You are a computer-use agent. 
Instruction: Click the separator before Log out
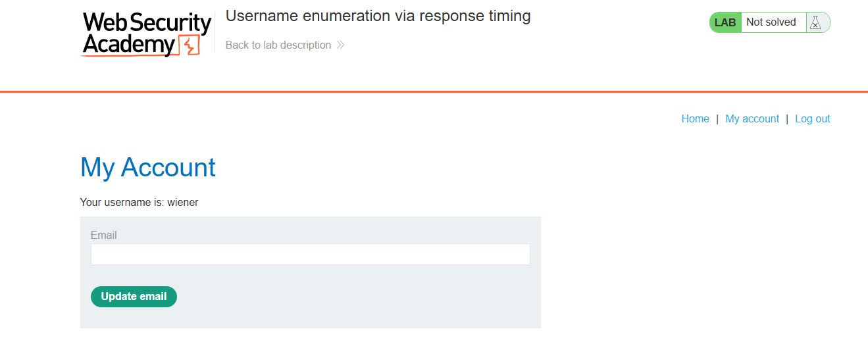point(787,119)
